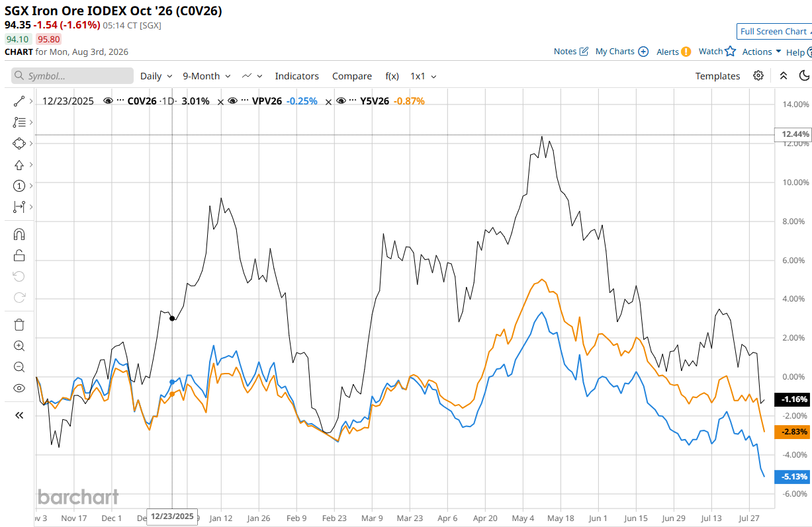Select the numbered label annotation tool
812x527 pixels.
coord(19,186)
